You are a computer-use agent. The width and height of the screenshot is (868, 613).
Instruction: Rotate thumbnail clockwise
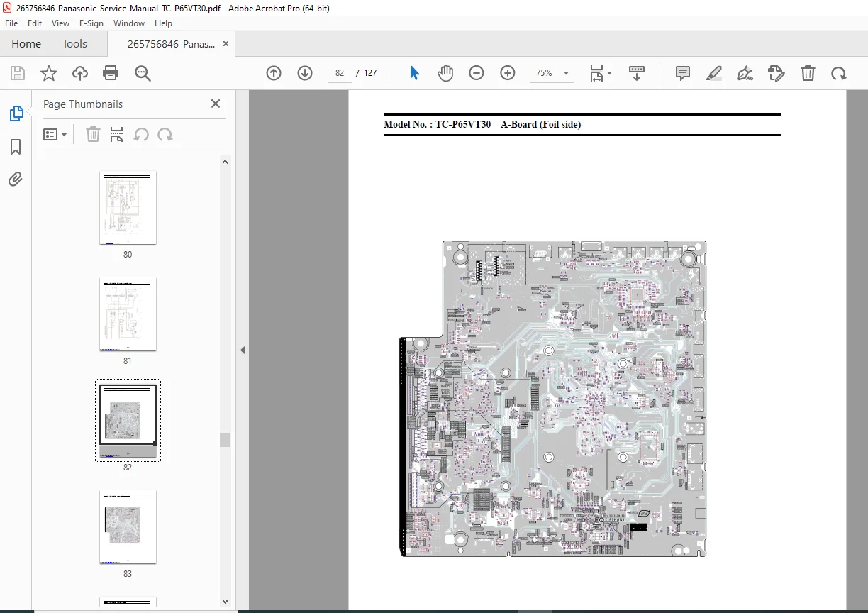pyautogui.click(x=165, y=134)
